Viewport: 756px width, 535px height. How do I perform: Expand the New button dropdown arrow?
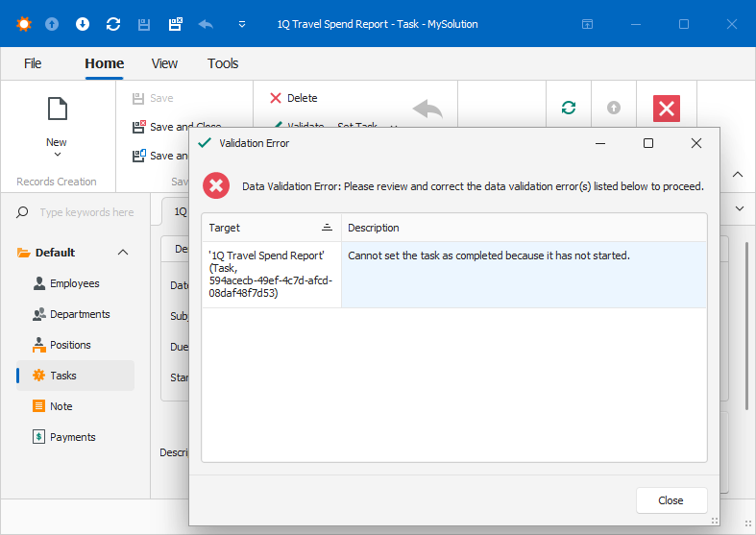coord(58,155)
